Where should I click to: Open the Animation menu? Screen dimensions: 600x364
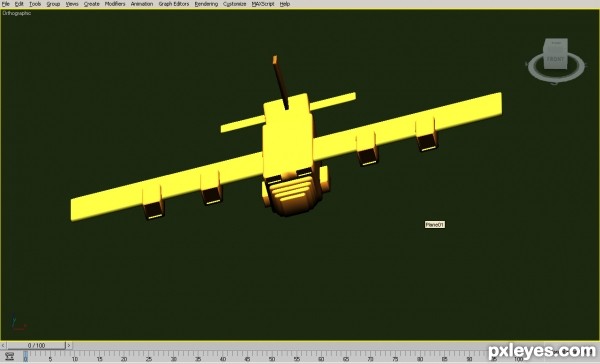142,4
